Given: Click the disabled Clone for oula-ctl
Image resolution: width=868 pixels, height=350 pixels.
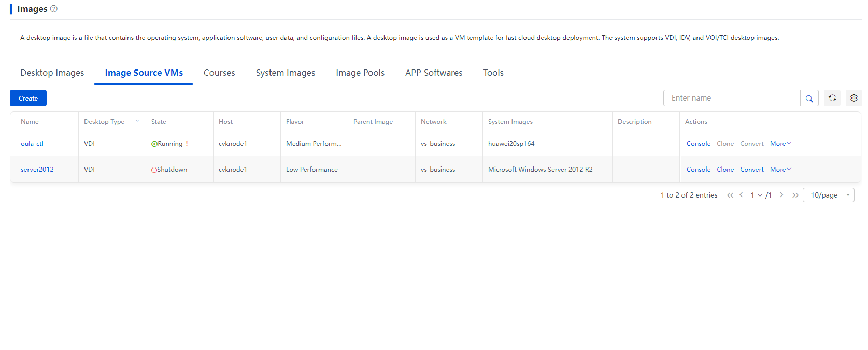Looking at the screenshot, I should (725, 144).
